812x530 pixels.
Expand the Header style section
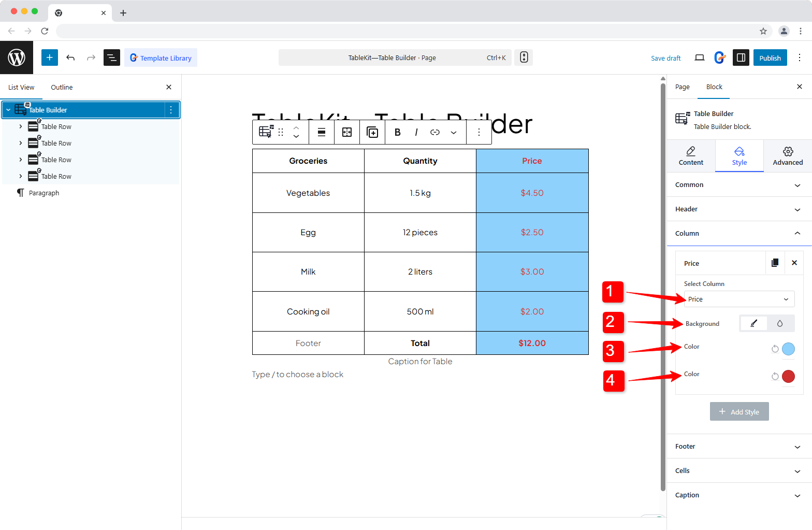(x=738, y=209)
